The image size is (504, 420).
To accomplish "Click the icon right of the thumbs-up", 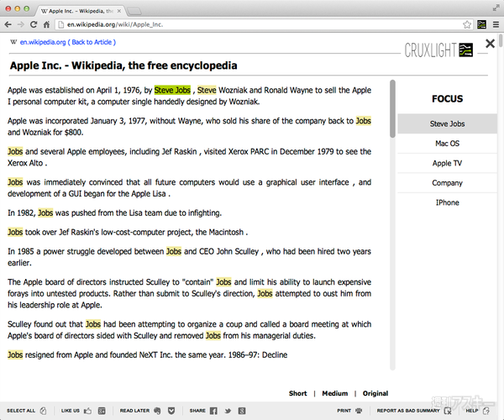I will pos(102,411).
